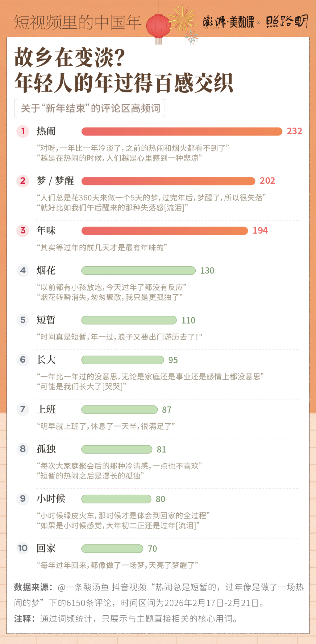Click the green 回家 bar showing 70
The image size is (316, 644).
click(x=112, y=548)
